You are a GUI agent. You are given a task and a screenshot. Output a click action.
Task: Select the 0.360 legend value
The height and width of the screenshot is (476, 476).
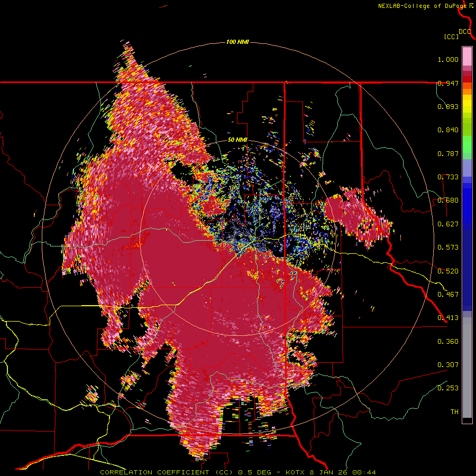click(448, 341)
